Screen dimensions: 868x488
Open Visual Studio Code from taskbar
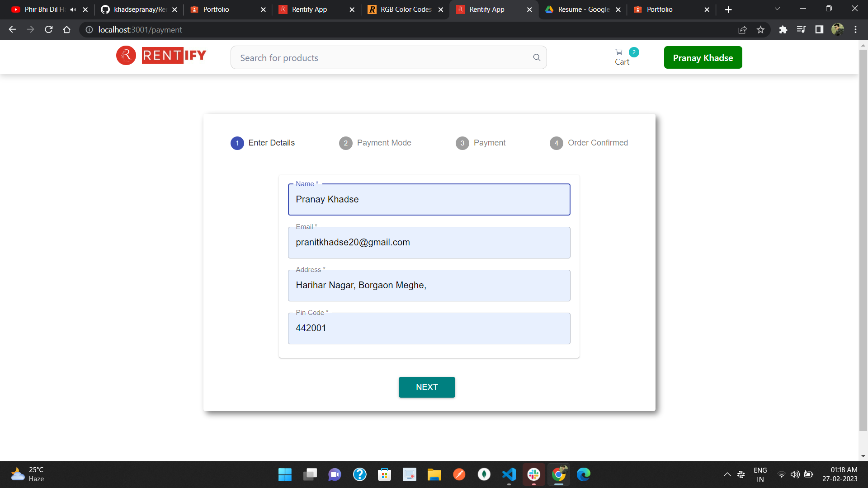(509, 474)
